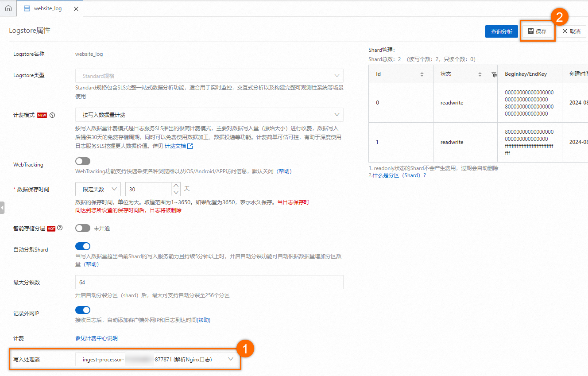Expand the collapsed left sidebar handle
The width and height of the screenshot is (588, 376).
tap(2, 207)
